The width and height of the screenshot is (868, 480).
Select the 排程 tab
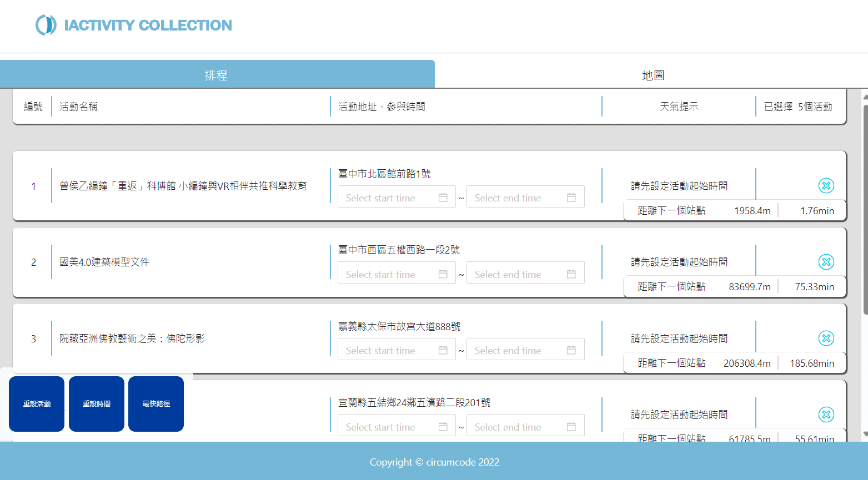pos(217,75)
